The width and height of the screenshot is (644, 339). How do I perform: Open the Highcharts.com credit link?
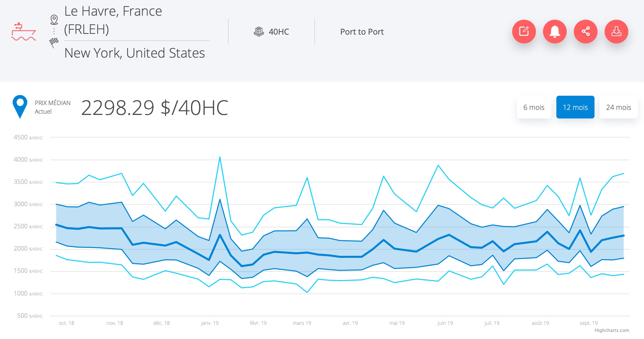point(612,330)
